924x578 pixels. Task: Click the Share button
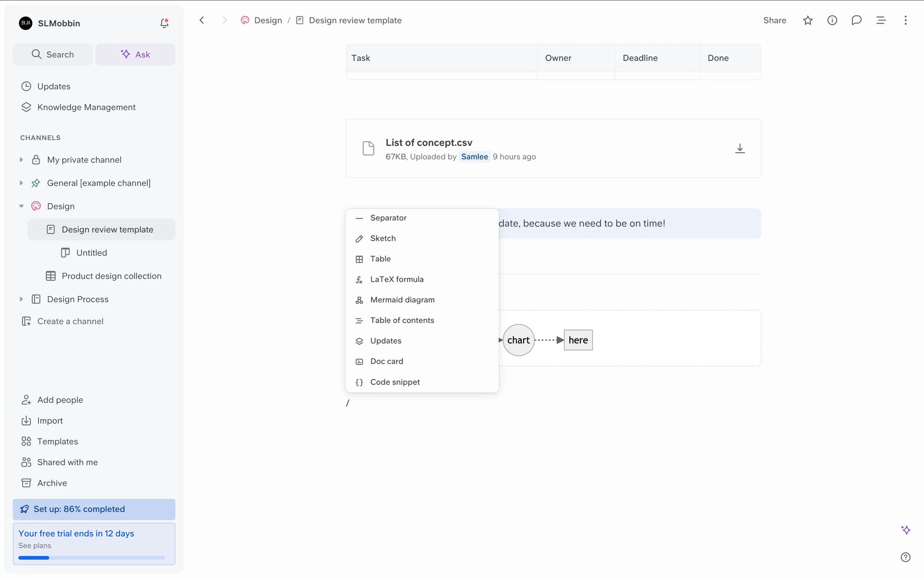click(x=774, y=20)
